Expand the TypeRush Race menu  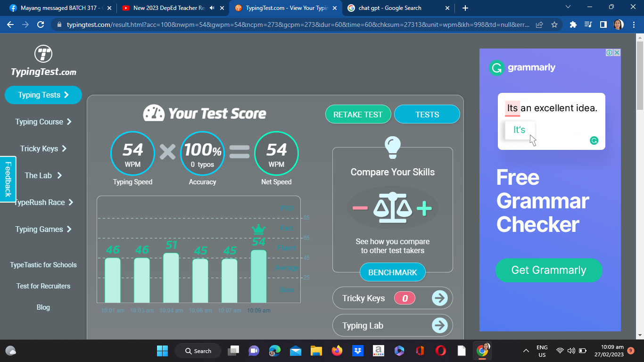click(x=43, y=202)
